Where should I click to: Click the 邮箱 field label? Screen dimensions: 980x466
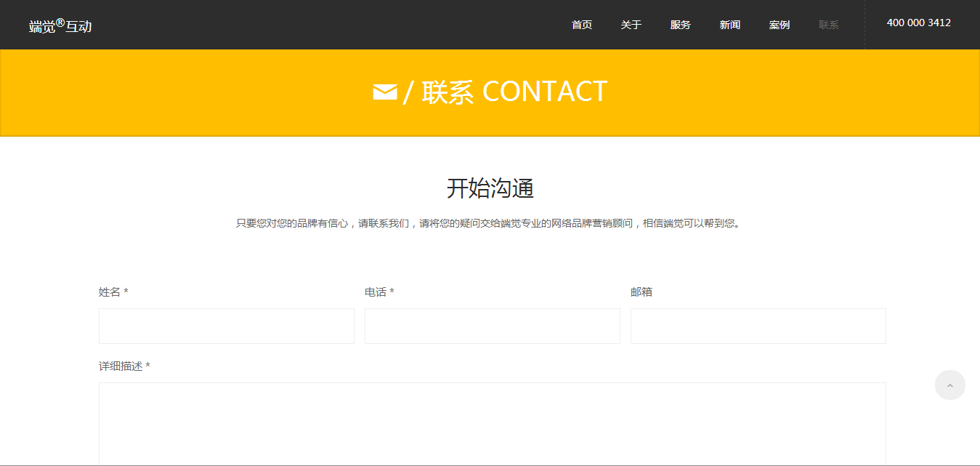[x=641, y=292]
